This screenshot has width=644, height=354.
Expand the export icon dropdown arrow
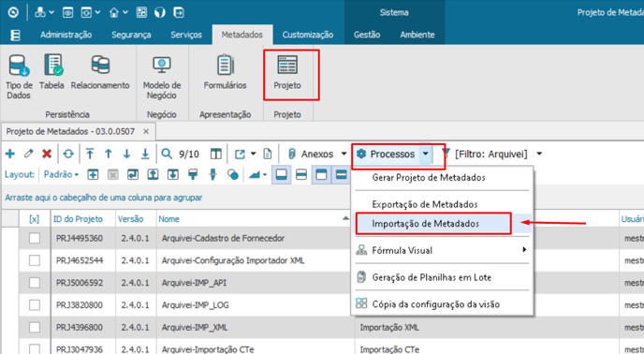click(254, 155)
